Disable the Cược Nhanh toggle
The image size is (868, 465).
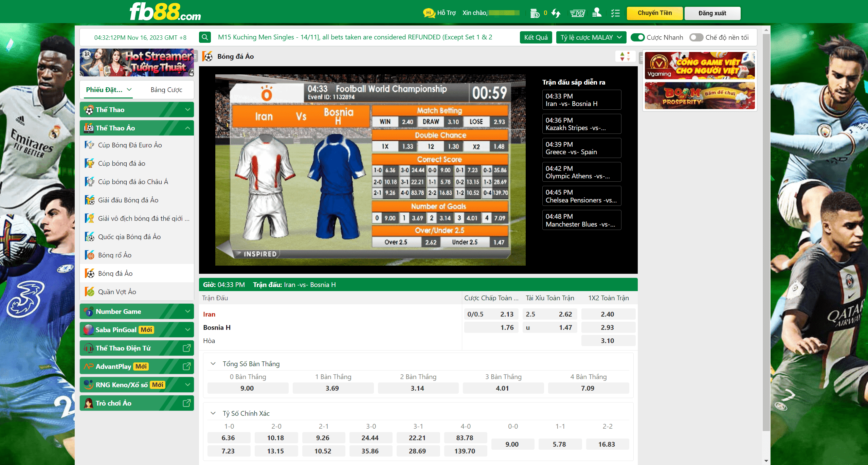pyautogui.click(x=637, y=37)
